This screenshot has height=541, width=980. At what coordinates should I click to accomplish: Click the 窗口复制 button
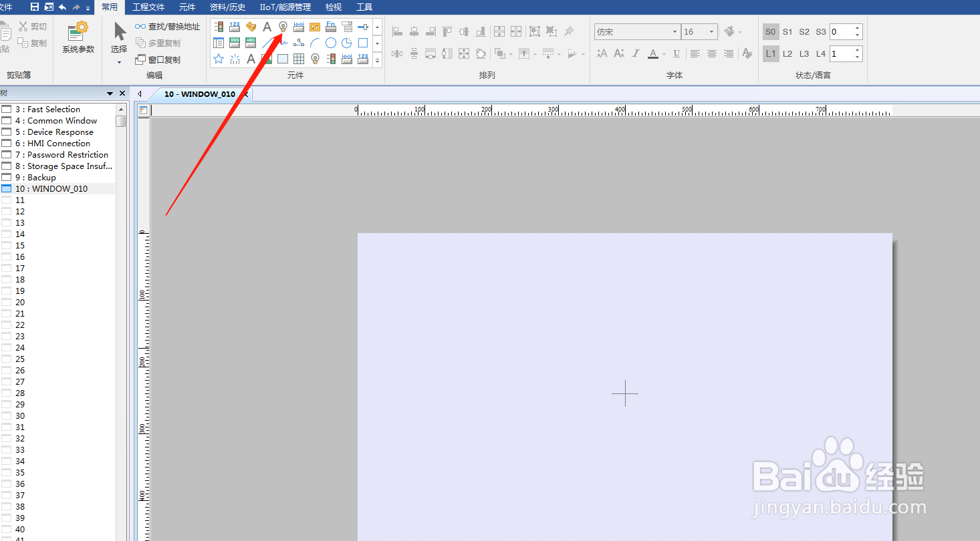click(158, 59)
